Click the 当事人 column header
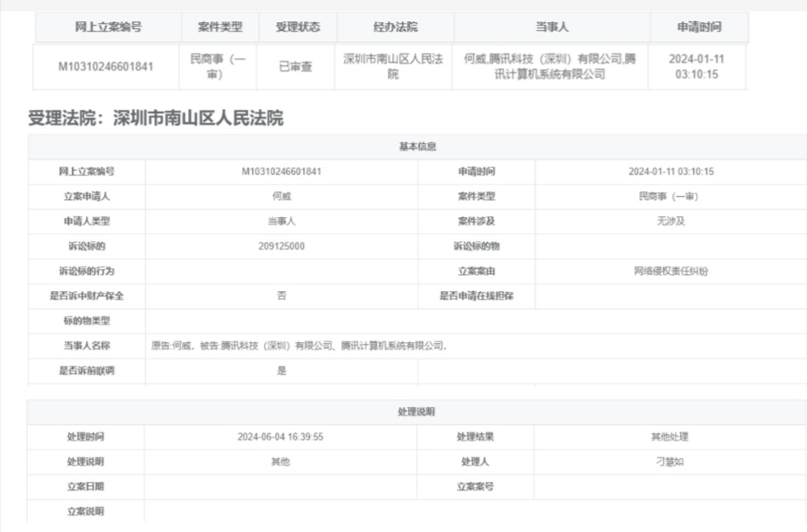Image resolution: width=807 pixels, height=532 pixels. 552,26
